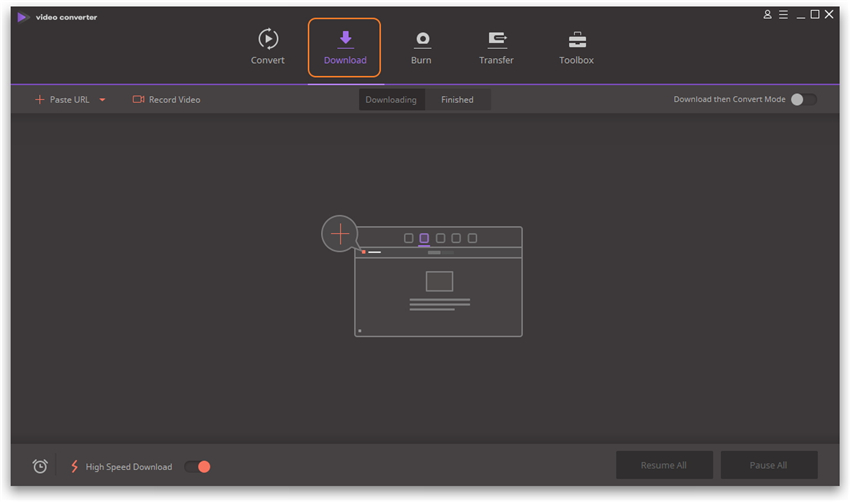Screen dimensions: 850x502
Task: Maximize the video converter window
Action: [x=815, y=15]
